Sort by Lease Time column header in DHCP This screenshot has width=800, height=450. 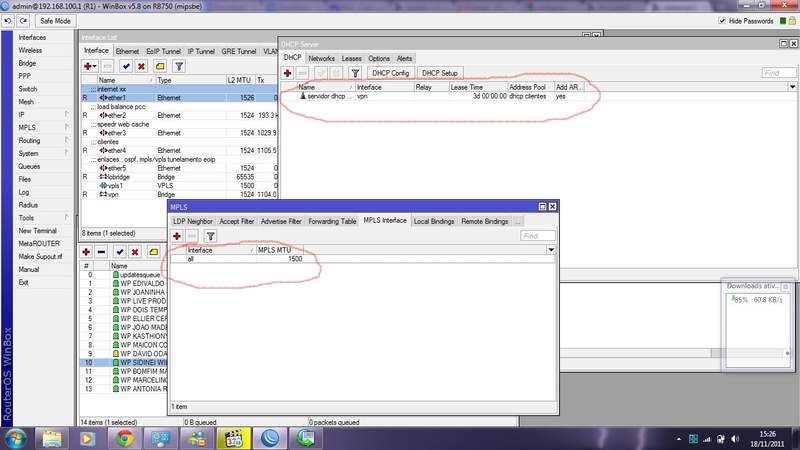(x=478, y=87)
